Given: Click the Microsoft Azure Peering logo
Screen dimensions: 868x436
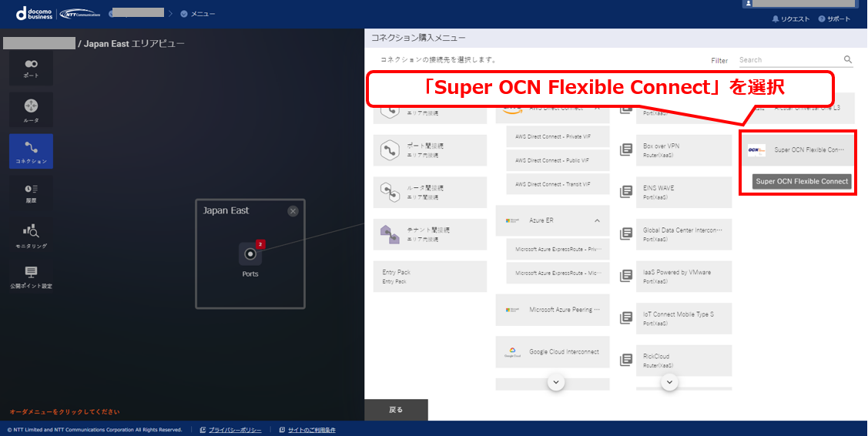Looking at the screenshot, I should pyautogui.click(x=512, y=310).
